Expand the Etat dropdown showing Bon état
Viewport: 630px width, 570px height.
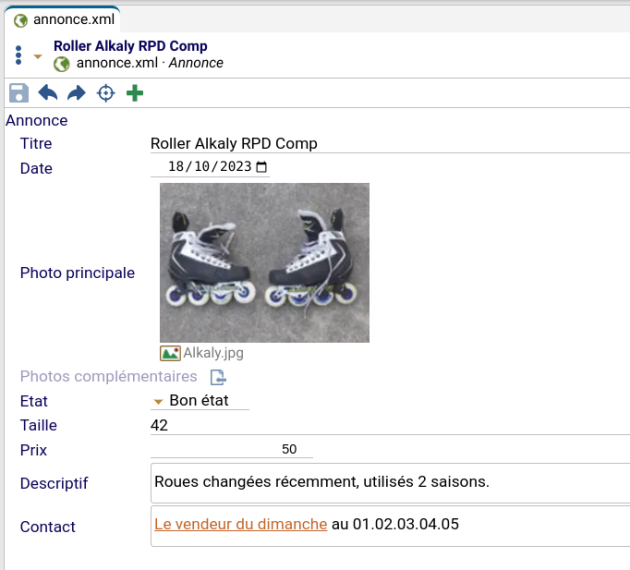[x=158, y=401]
